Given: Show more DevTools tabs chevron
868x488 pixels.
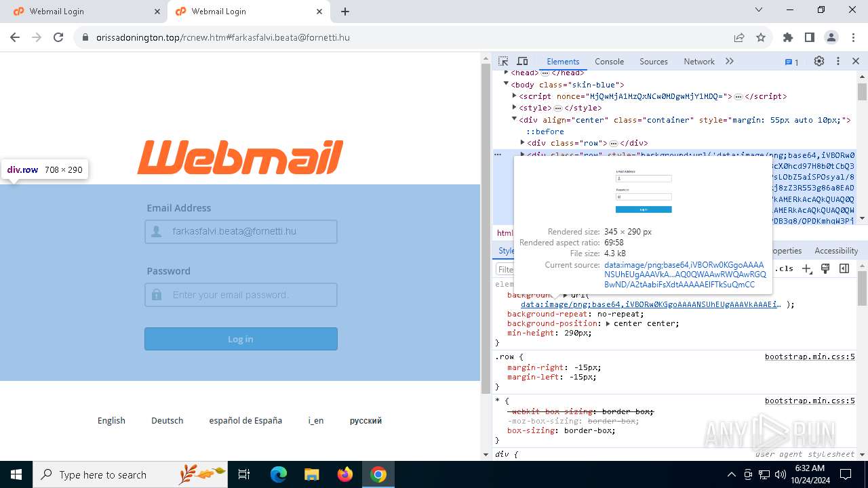Looking at the screenshot, I should point(730,61).
